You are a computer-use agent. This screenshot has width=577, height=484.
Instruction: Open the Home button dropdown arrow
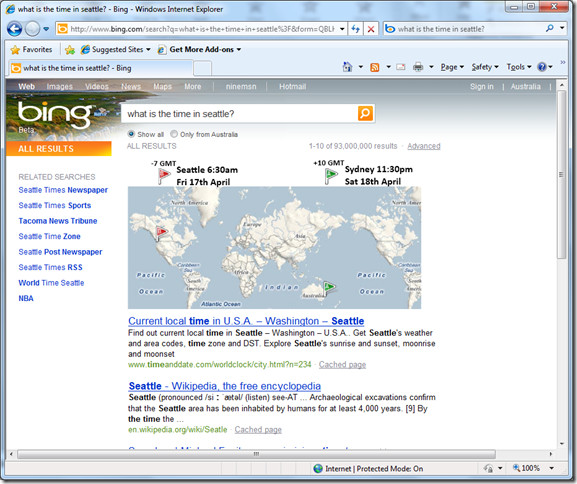[361, 67]
